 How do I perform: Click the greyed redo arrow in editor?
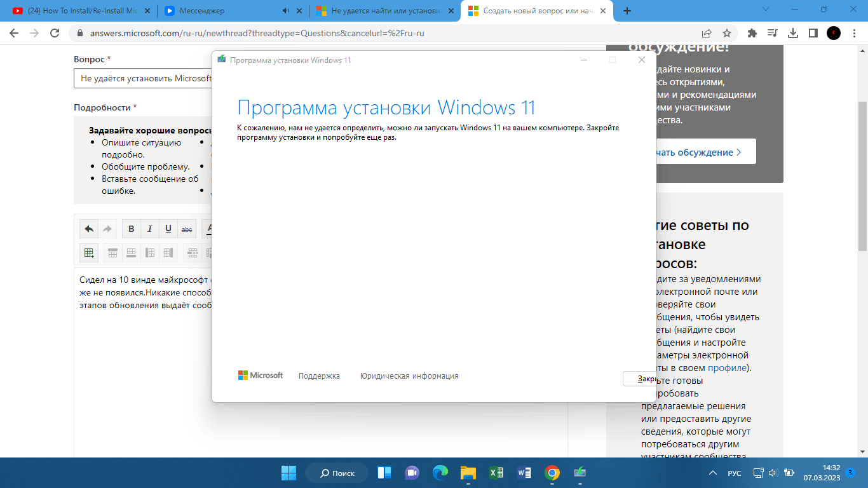(107, 229)
